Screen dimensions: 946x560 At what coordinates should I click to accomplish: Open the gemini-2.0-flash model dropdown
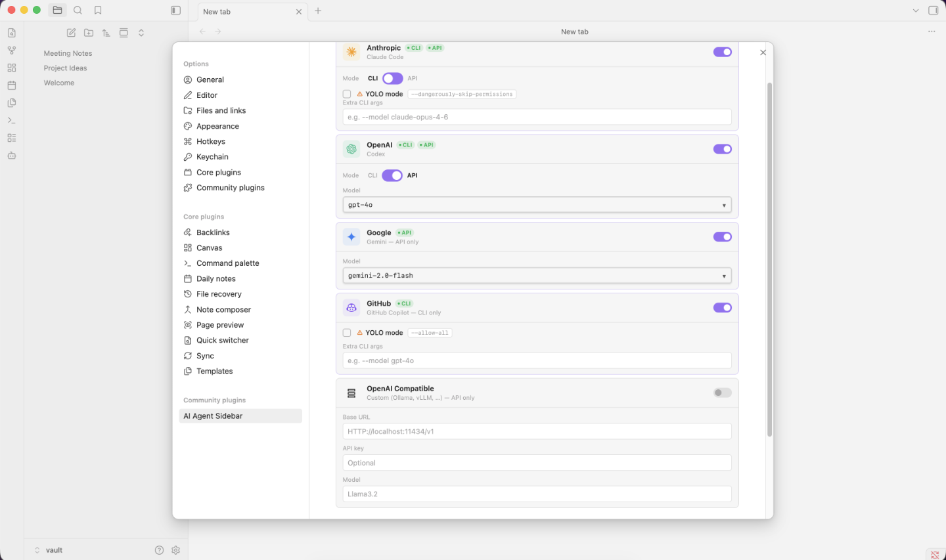pos(724,275)
